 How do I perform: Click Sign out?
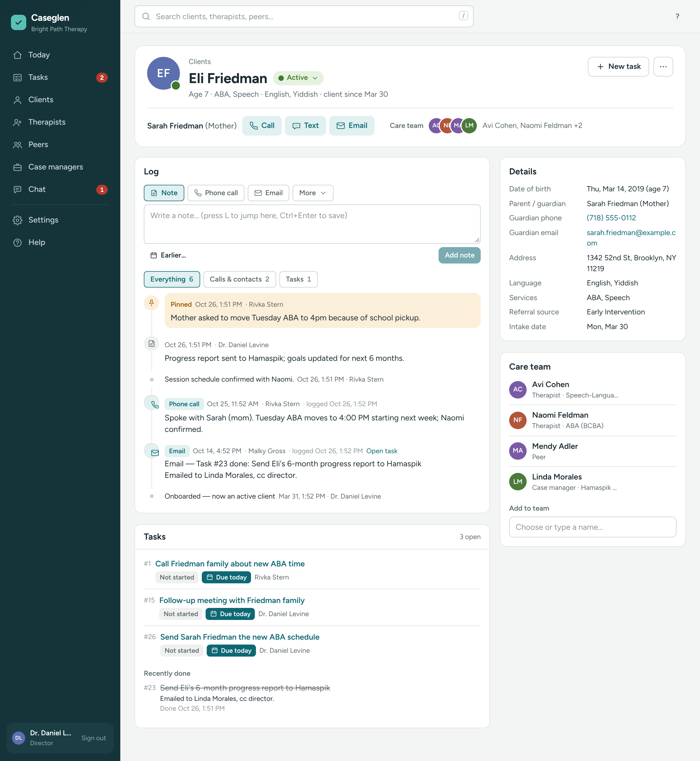point(94,738)
